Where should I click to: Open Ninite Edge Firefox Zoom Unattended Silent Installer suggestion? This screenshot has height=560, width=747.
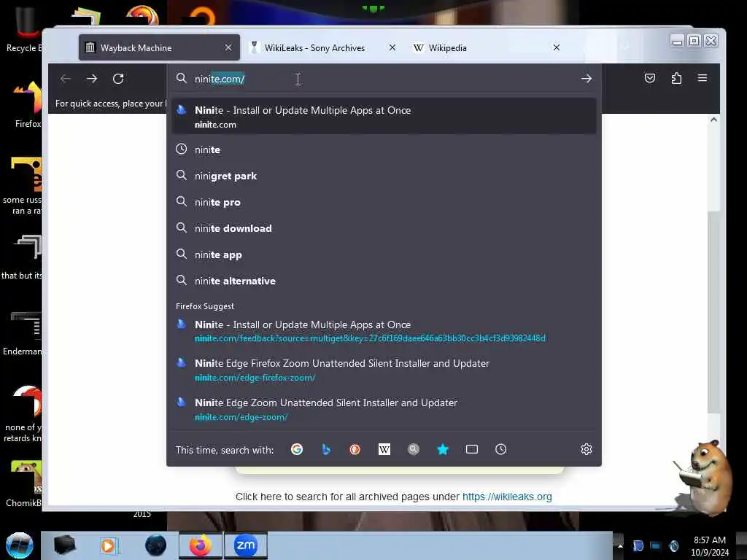click(384, 370)
